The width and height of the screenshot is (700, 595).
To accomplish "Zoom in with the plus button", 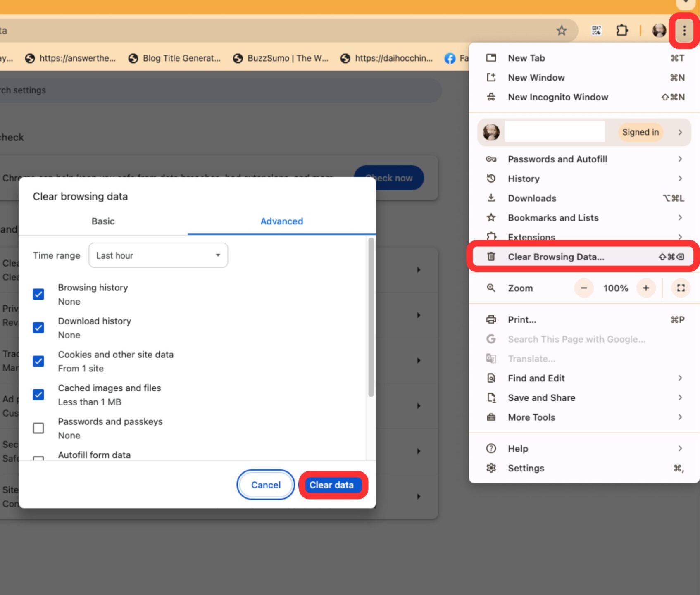I will point(646,288).
